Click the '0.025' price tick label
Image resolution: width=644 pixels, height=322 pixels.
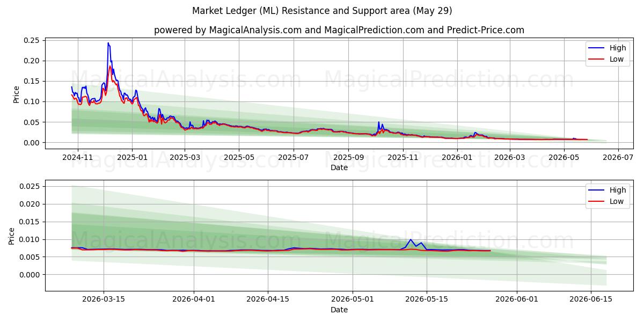point(30,186)
